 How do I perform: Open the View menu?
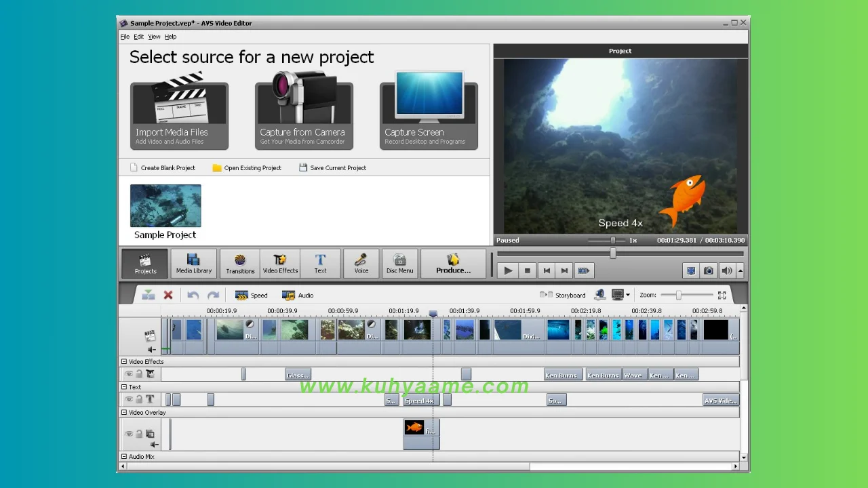(154, 37)
